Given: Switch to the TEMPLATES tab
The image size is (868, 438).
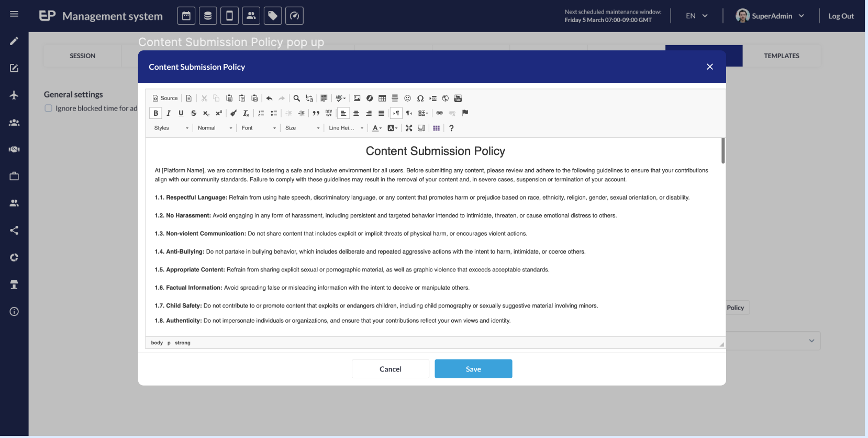Looking at the screenshot, I should 782,56.
